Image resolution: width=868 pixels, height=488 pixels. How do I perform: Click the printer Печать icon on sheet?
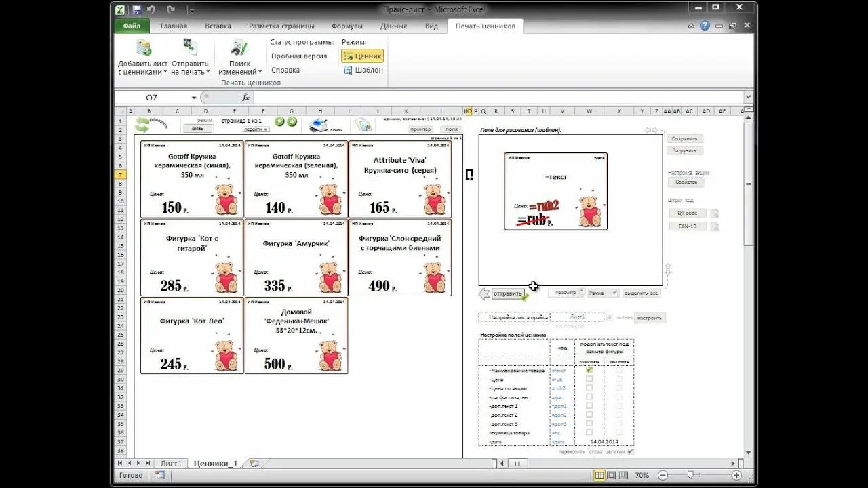tap(319, 125)
